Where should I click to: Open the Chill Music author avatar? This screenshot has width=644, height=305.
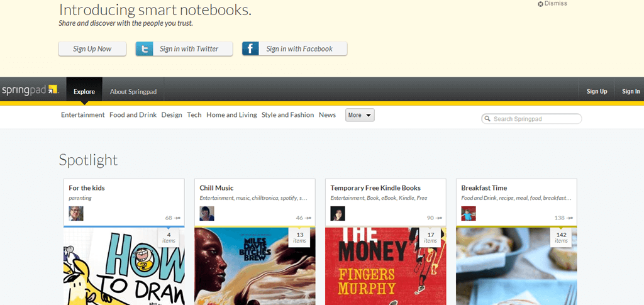207,213
